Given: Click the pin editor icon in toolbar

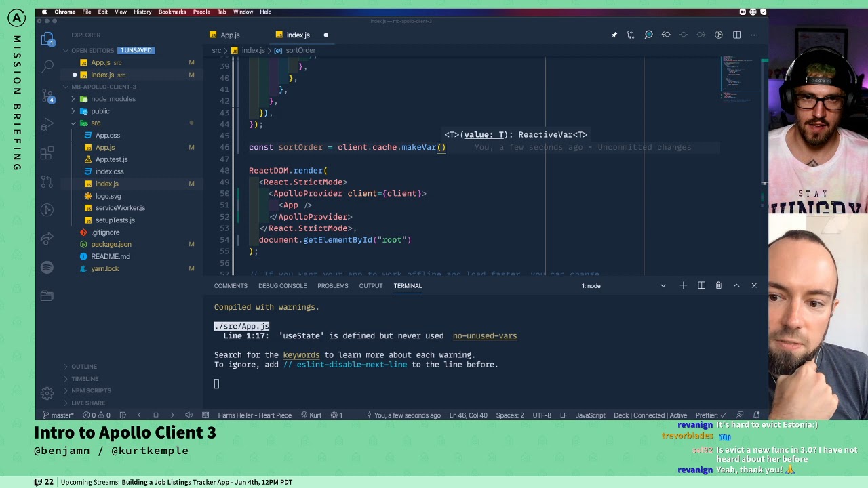Looking at the screenshot, I should (x=614, y=35).
